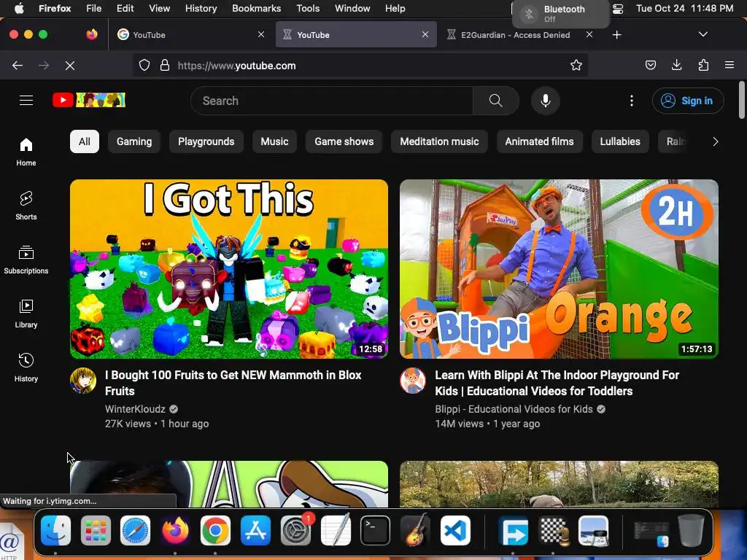Open tracking protection shield icon
Viewport: 747px width, 560px height.
pos(144,65)
